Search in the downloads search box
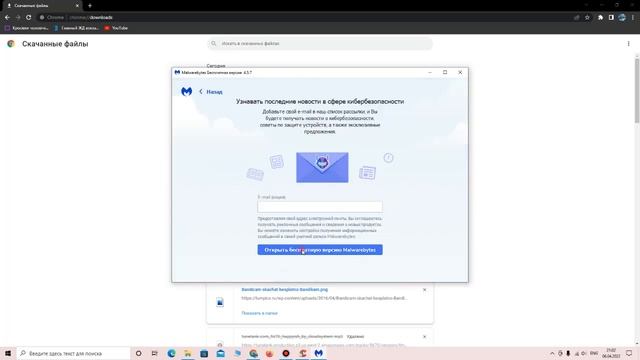 pyautogui.click(x=320, y=43)
